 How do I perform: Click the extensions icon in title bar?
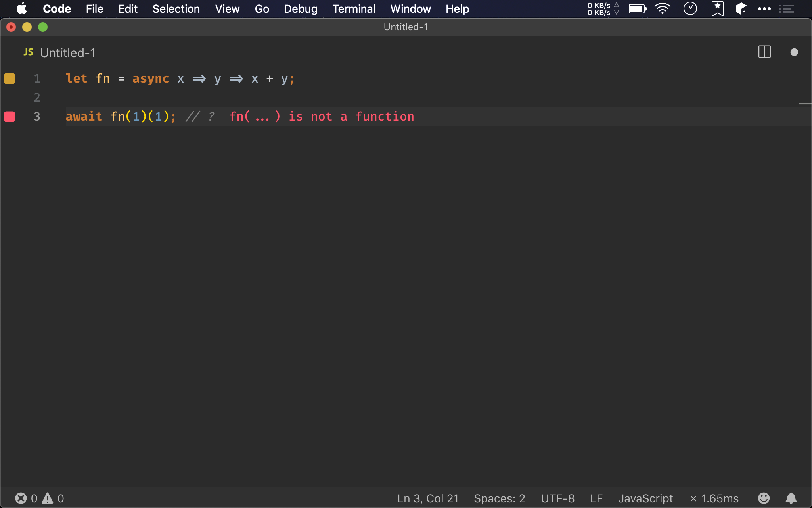[741, 9]
